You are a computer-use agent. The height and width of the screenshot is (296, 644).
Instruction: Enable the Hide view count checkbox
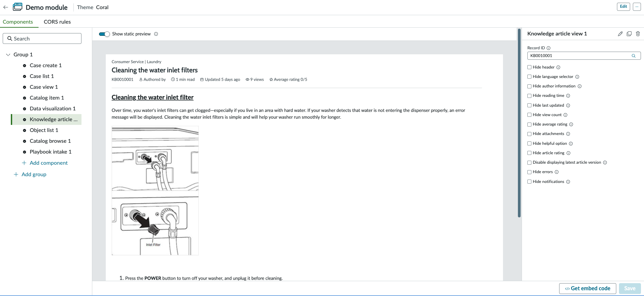(x=529, y=115)
